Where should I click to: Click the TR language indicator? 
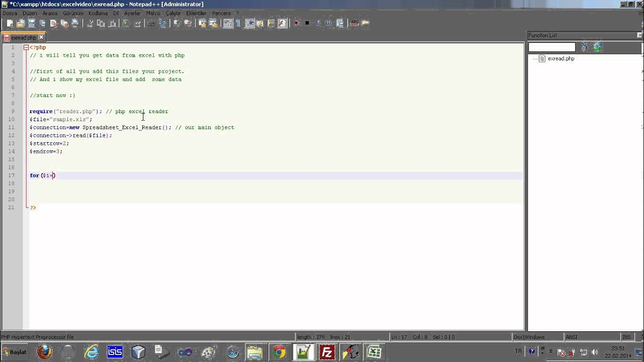pos(518,351)
